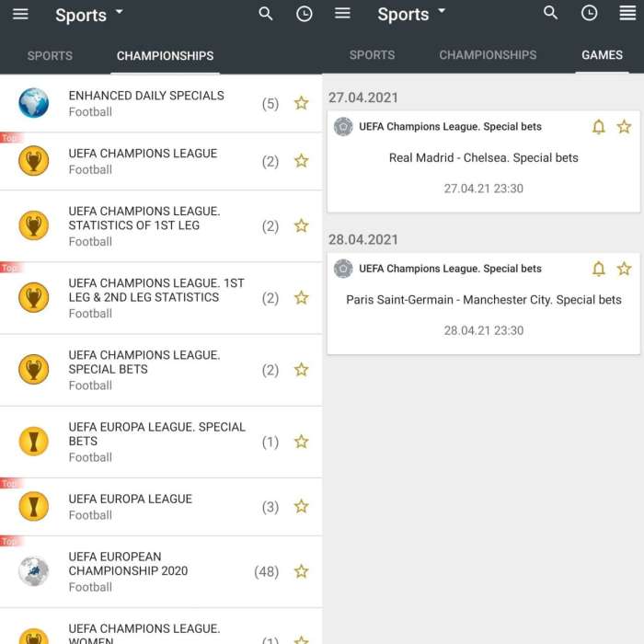Switch to the Sports tab beside active Championships tab

click(x=50, y=55)
